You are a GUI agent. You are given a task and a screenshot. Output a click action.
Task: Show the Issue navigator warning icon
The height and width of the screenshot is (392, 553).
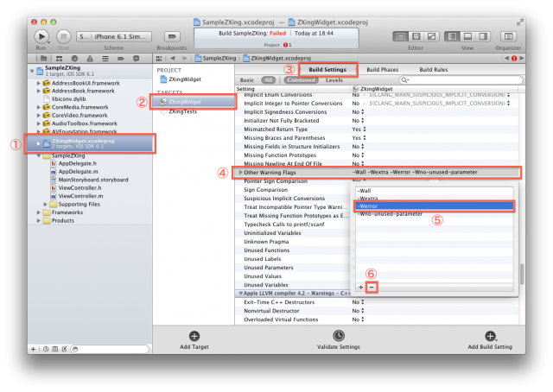(90, 59)
